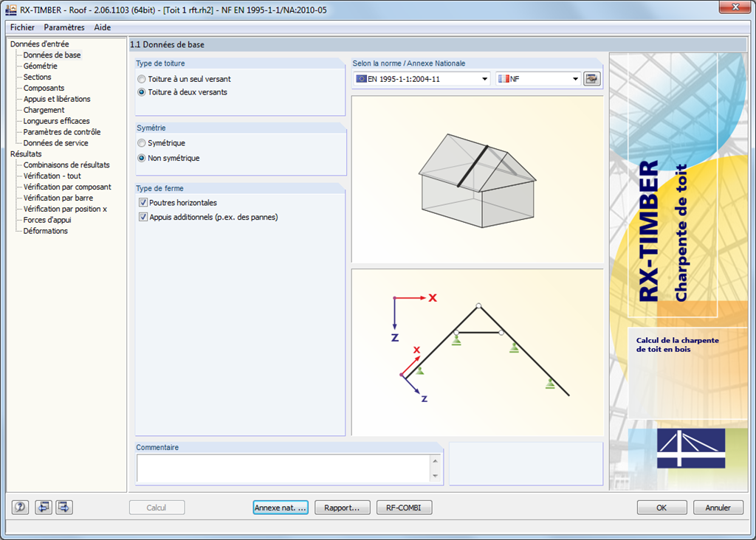This screenshot has height=540, width=756.
Task: Open the Paramètres menu
Action: 64,27
